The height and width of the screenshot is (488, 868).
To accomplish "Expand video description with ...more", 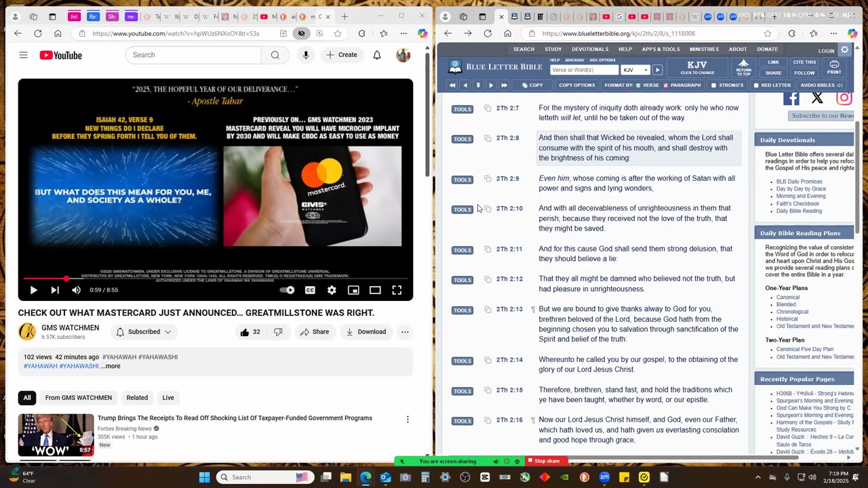I will coord(111,366).
